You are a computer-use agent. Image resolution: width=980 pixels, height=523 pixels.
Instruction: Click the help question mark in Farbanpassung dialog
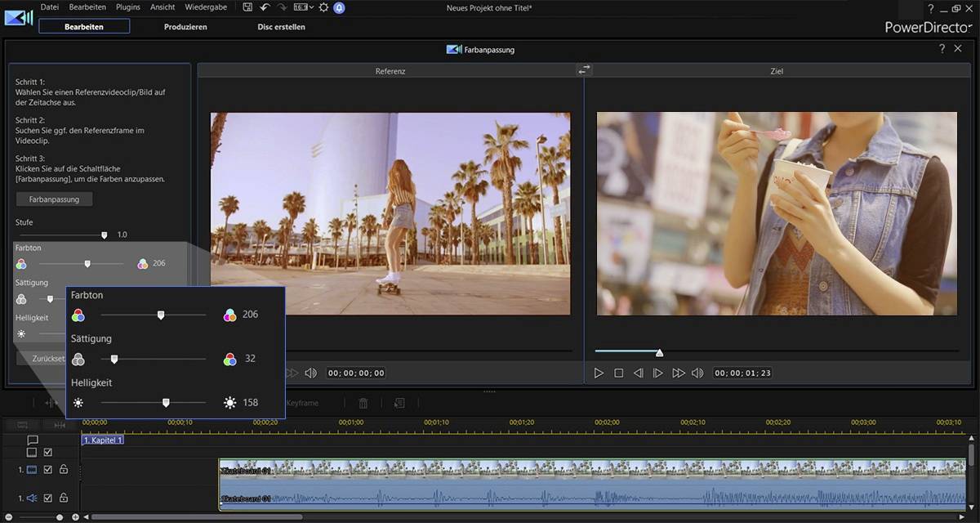[942, 49]
